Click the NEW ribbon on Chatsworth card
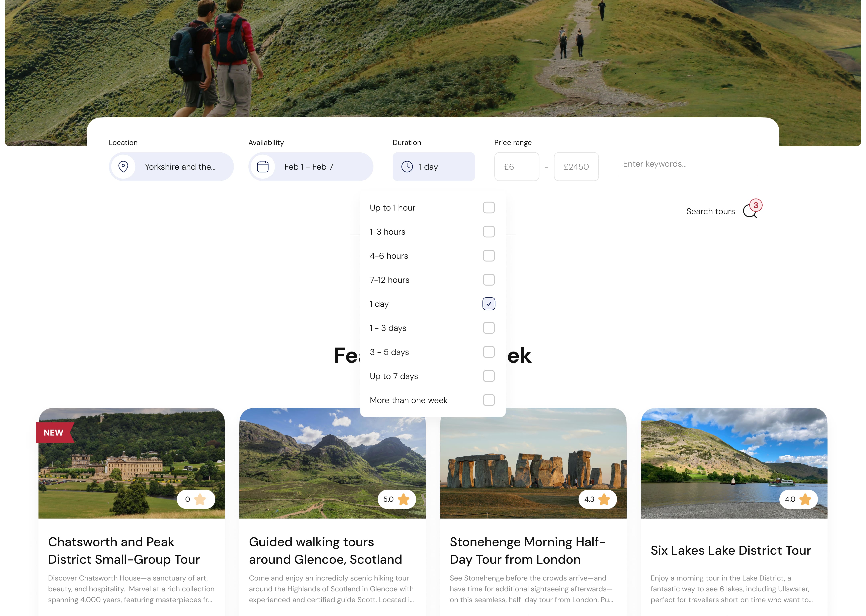 [55, 432]
